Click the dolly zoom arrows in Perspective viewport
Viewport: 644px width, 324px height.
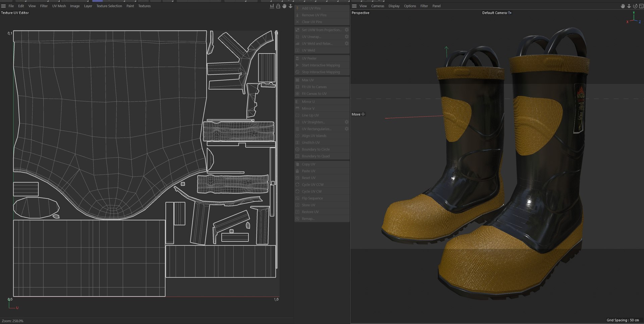[629, 6]
